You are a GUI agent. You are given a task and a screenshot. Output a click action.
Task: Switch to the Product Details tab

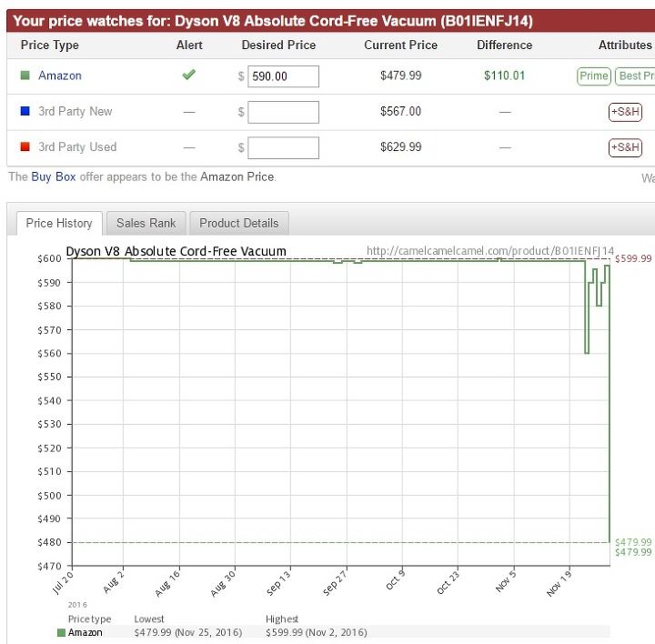(239, 223)
